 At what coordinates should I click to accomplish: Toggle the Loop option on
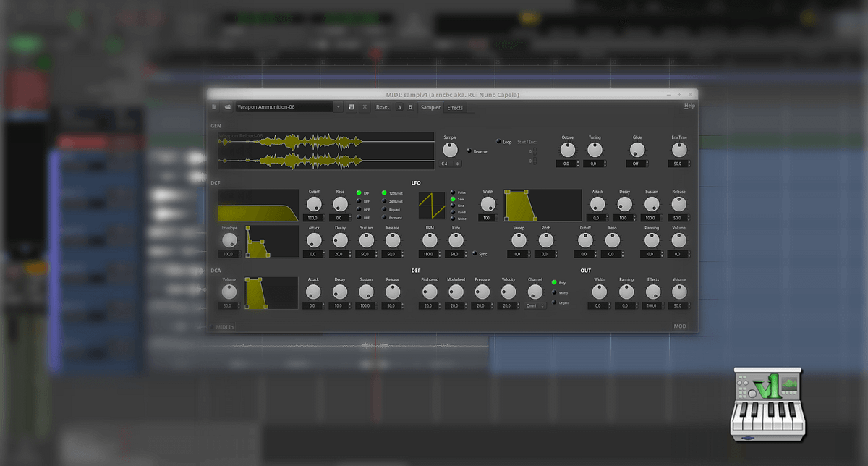498,142
